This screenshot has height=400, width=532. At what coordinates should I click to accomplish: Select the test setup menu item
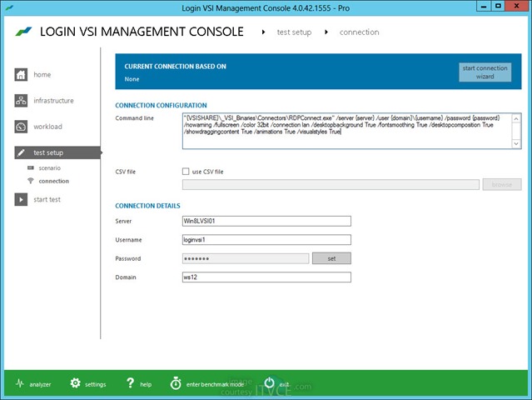57,152
